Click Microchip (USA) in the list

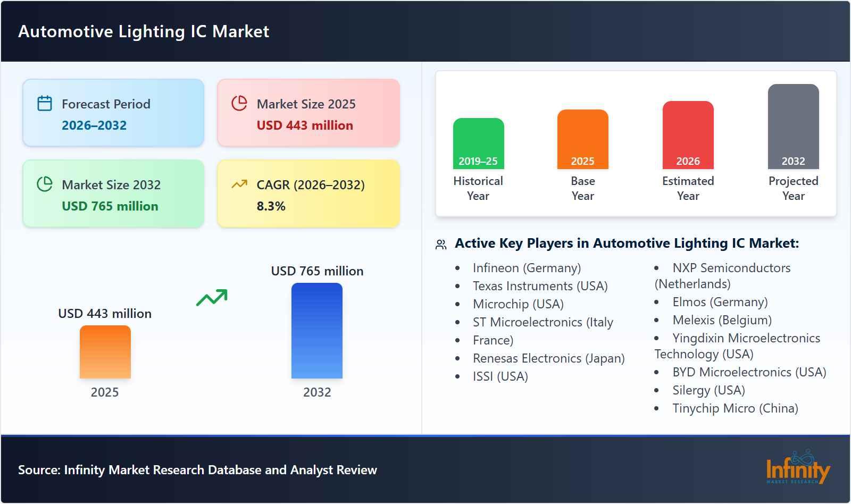(518, 304)
